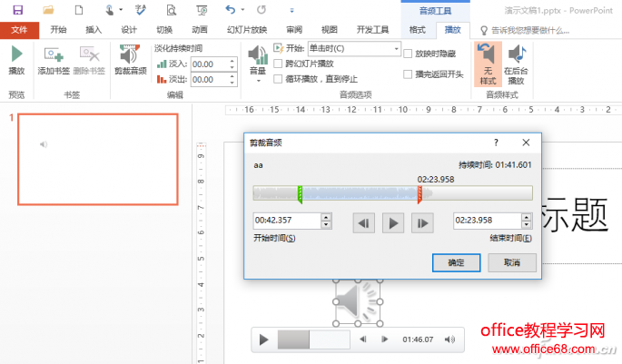
Task: Increase the start time spinner
Action: pyautogui.click(x=326, y=217)
